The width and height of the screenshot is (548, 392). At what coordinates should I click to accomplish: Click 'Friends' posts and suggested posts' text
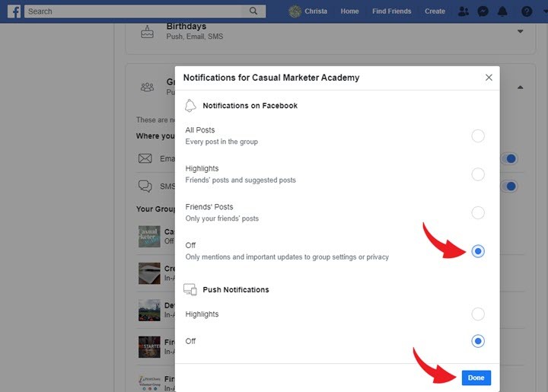(241, 180)
